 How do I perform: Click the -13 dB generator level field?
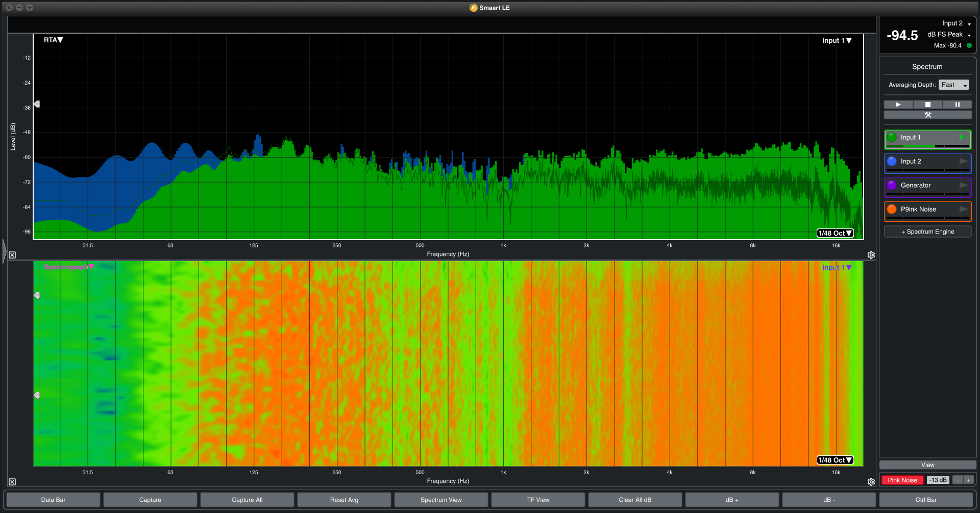click(938, 480)
